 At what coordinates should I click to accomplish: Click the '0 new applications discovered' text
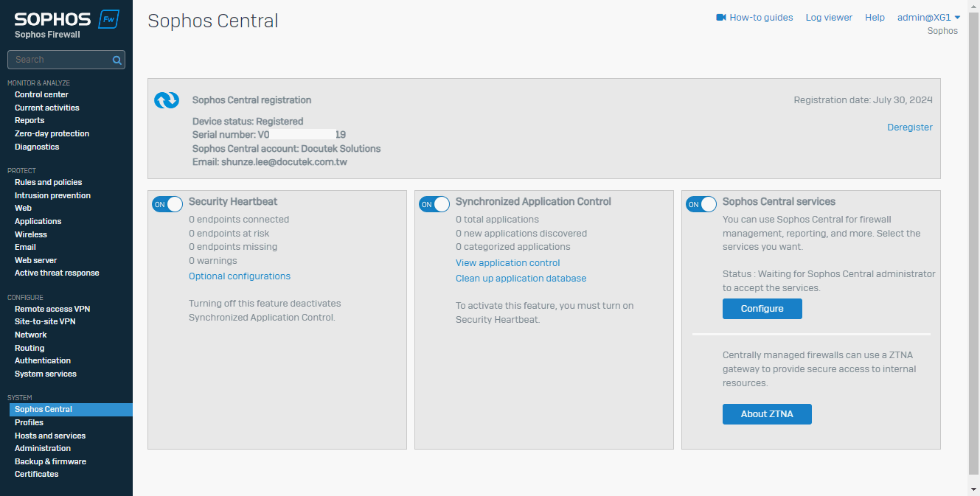521,234
